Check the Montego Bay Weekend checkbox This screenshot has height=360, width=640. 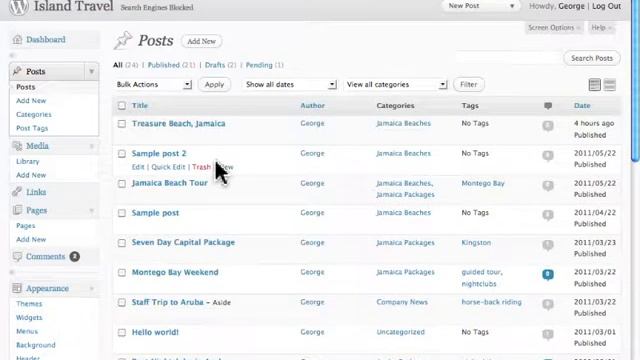click(122, 273)
